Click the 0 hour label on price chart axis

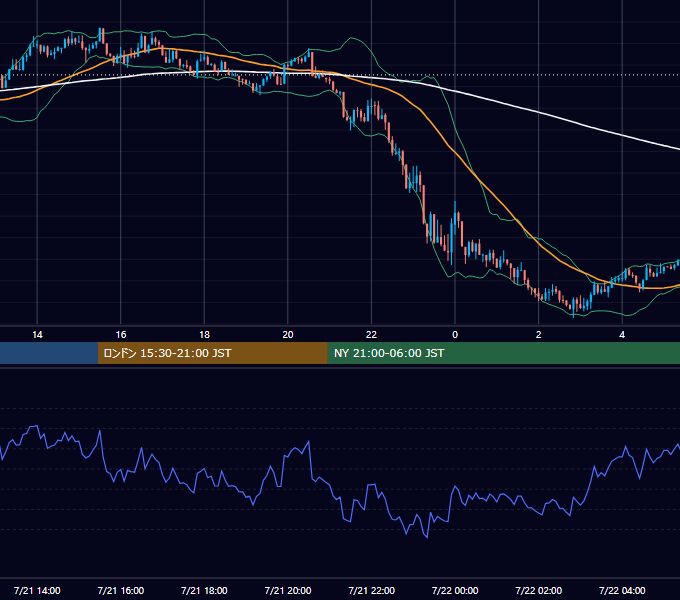455,335
